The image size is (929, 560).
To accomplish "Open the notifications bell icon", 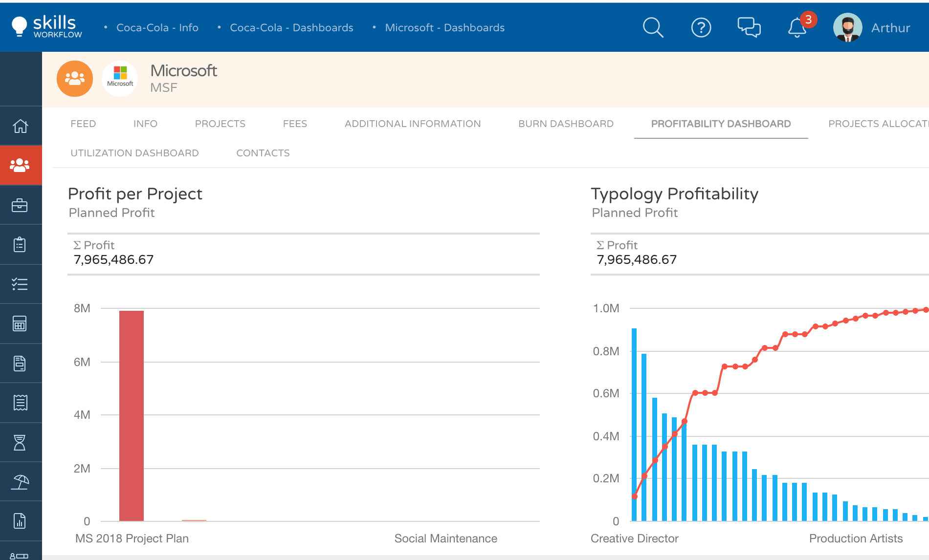I will (x=797, y=28).
